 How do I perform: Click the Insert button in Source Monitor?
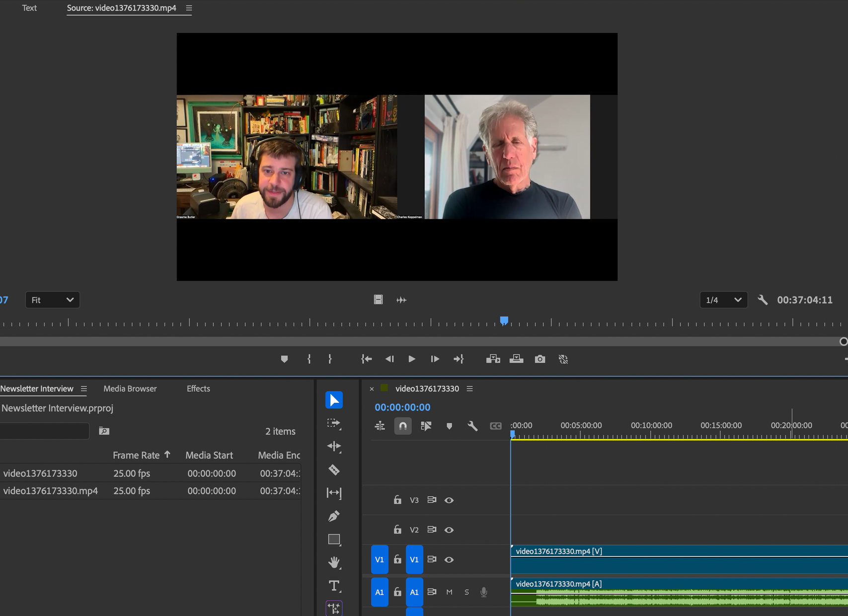point(493,359)
